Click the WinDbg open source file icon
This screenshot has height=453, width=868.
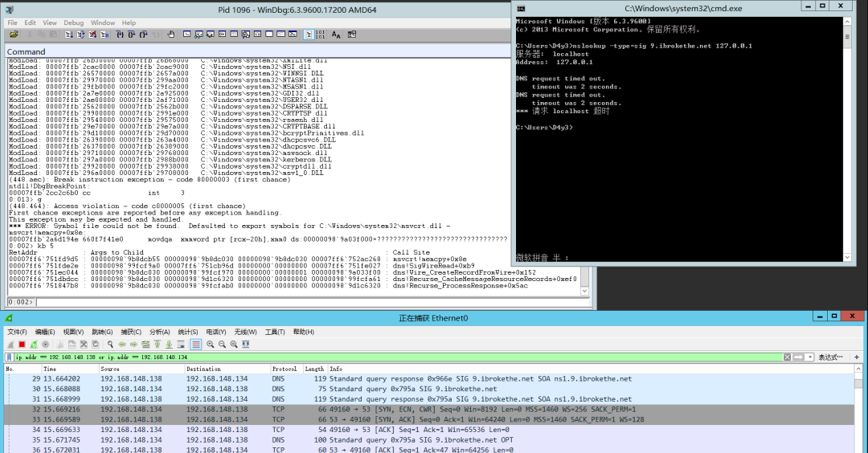click(14, 35)
